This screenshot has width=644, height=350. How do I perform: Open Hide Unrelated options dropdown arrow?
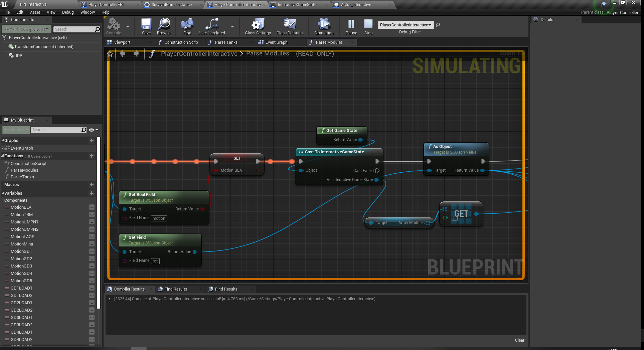[x=232, y=27]
